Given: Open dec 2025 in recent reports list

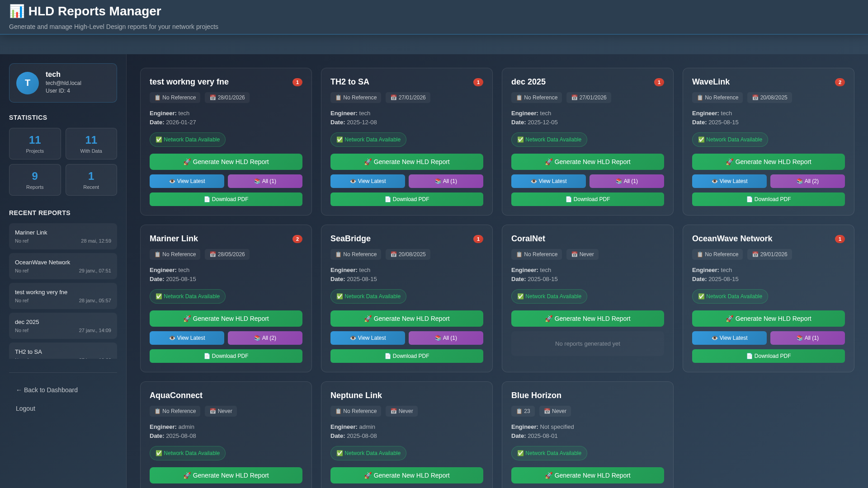Looking at the screenshot, I should click(63, 326).
